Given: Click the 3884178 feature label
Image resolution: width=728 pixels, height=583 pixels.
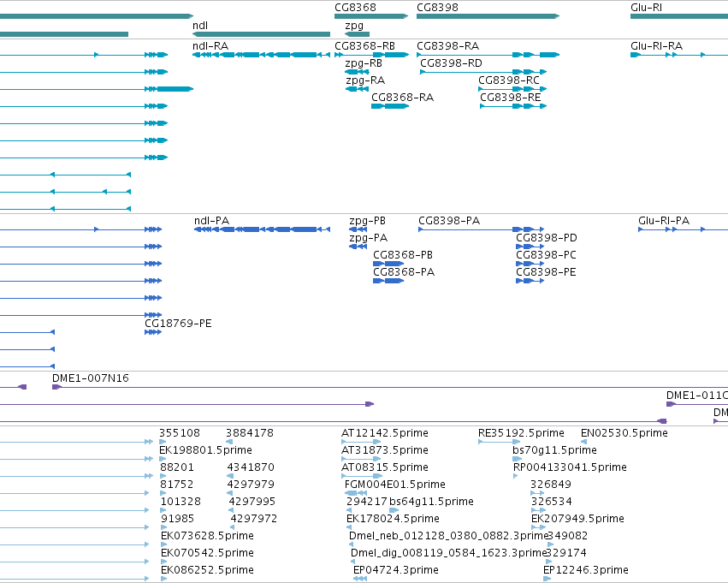Looking at the screenshot, I should 250,433.
